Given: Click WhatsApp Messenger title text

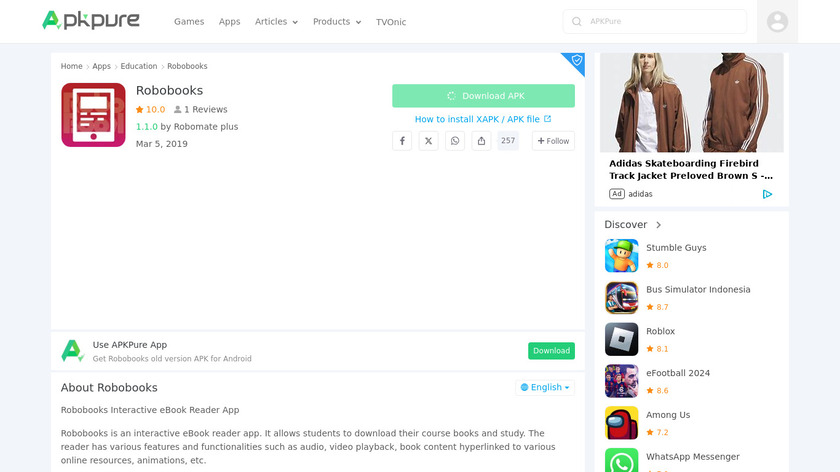Looking at the screenshot, I should point(693,456).
